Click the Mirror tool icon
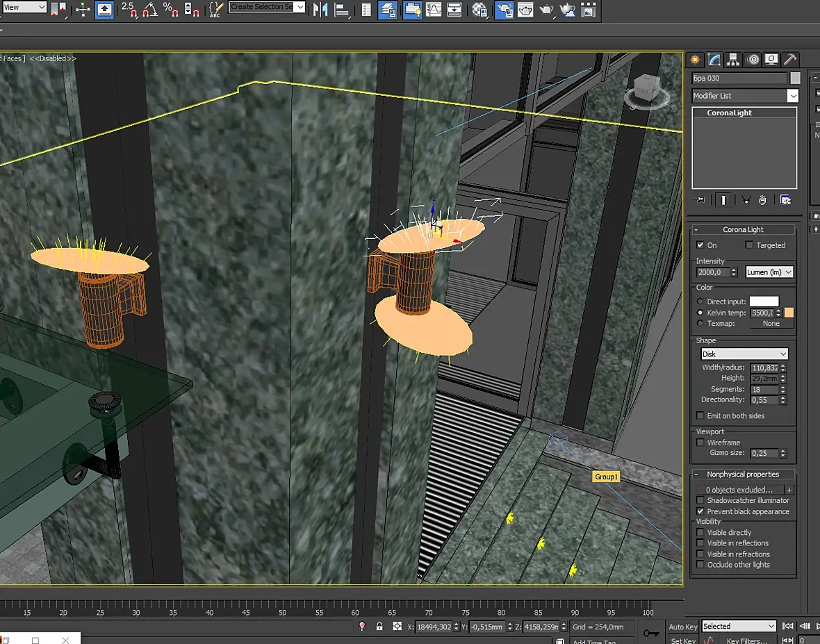820x644 pixels. 320,10
